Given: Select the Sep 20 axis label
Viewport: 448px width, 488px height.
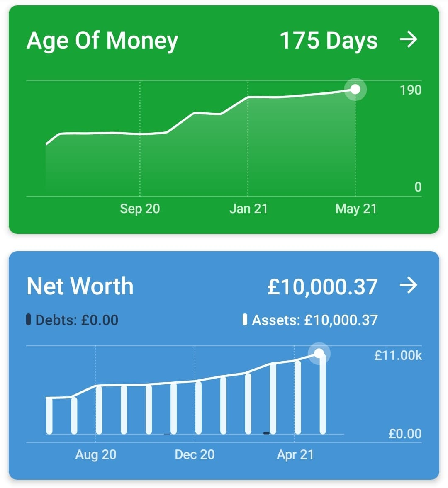Looking at the screenshot, I should coord(140,209).
